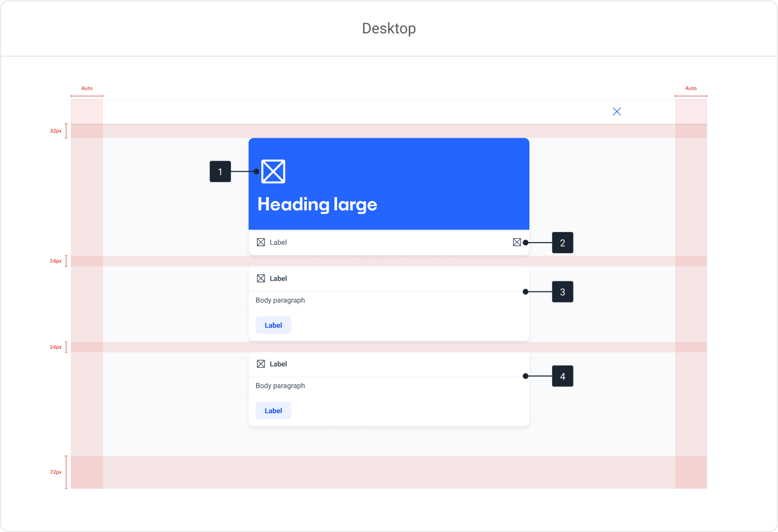Close the panel using the blue X
The height and width of the screenshot is (532, 778).
(617, 111)
